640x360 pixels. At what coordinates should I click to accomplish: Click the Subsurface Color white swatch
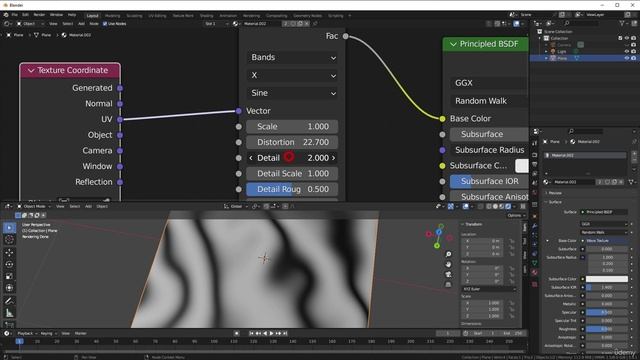607,279
